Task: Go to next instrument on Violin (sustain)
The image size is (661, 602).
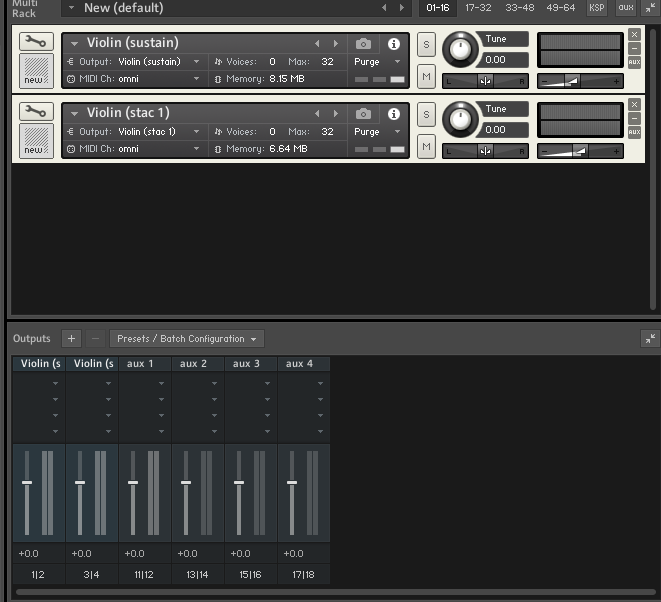Action: pos(336,43)
